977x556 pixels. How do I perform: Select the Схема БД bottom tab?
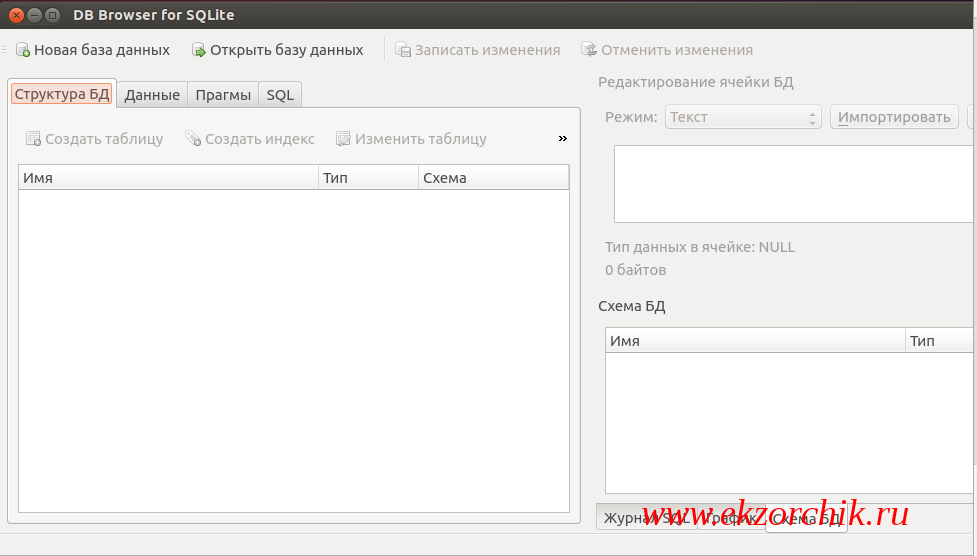tap(806, 519)
